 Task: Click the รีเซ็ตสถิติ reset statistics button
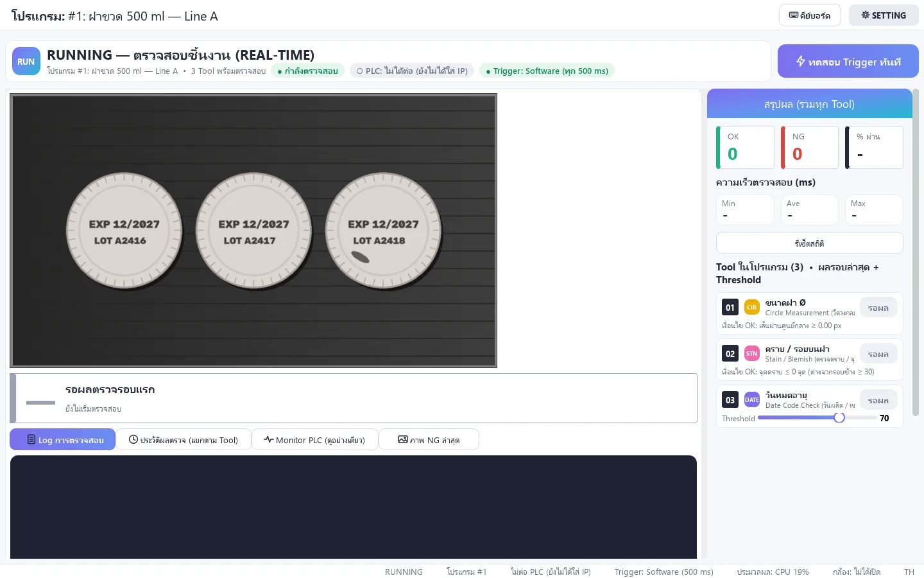click(809, 243)
